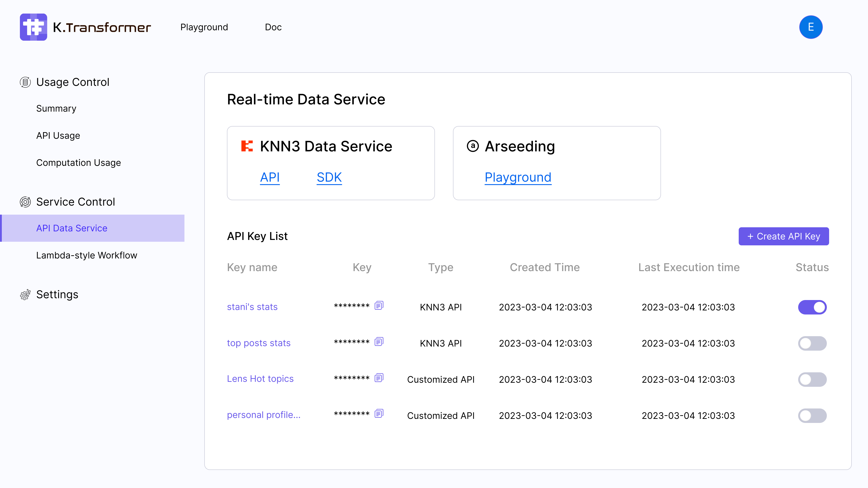Open the stani's stats key link

[x=252, y=307]
